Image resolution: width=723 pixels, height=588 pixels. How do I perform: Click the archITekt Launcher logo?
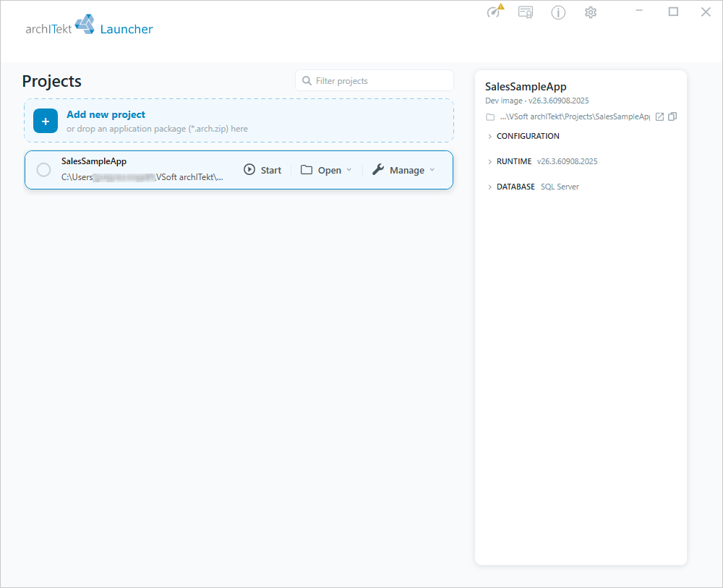tap(89, 25)
